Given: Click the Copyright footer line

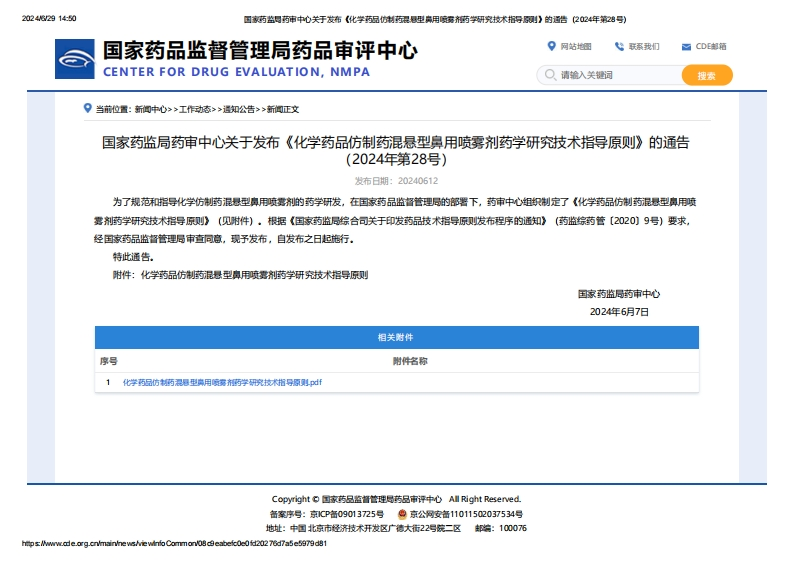Looking at the screenshot, I should (x=396, y=499).
